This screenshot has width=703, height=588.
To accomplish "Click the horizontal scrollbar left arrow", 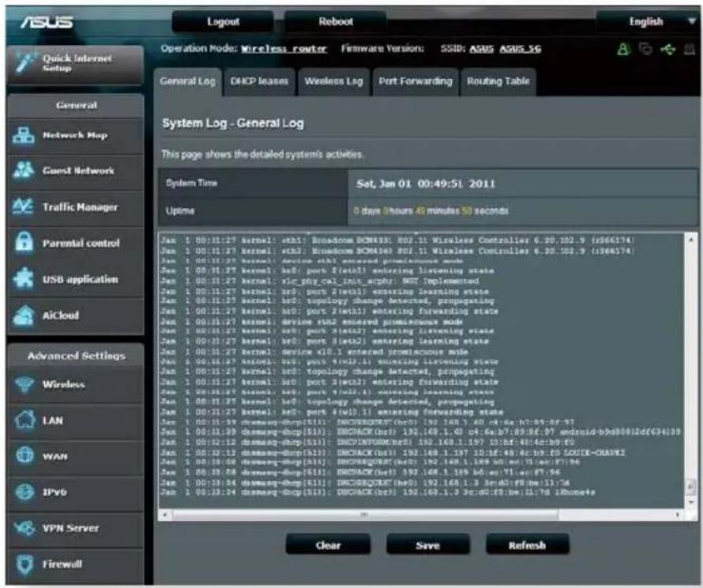I will click(164, 515).
